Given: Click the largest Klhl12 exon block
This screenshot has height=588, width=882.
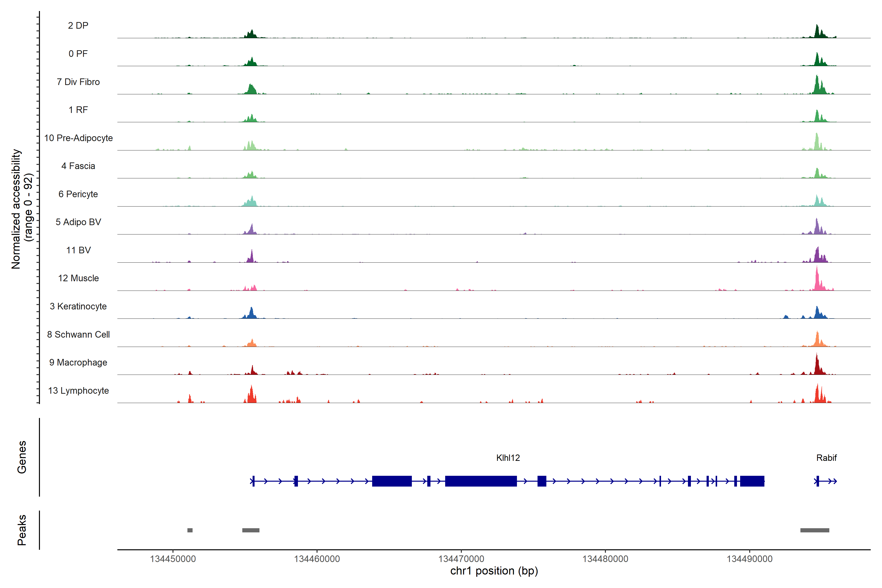Looking at the screenshot, I should coord(481,481).
